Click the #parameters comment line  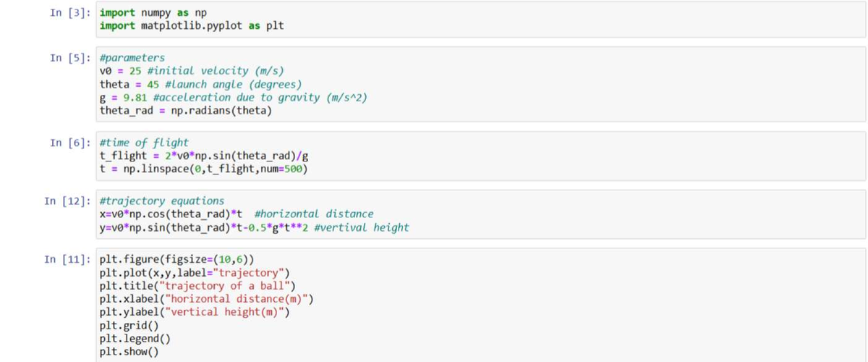pos(132,58)
